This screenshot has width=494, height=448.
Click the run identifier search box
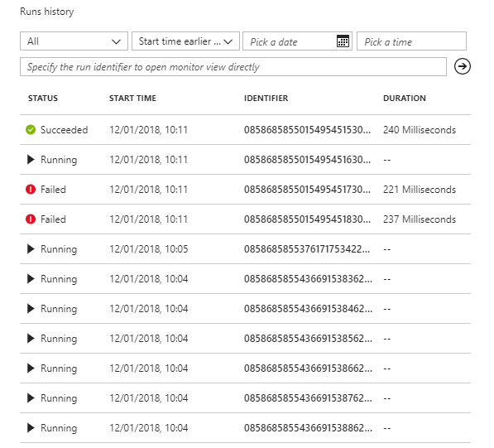233,66
